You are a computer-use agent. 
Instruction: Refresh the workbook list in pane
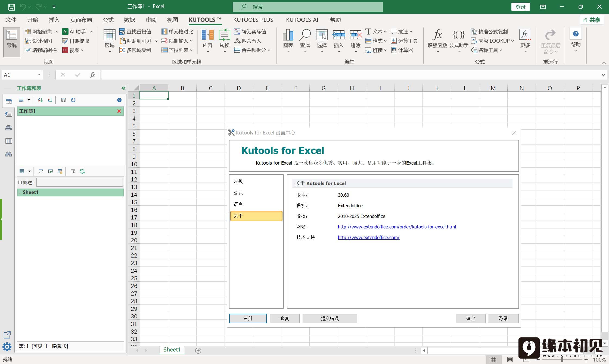[x=73, y=100]
